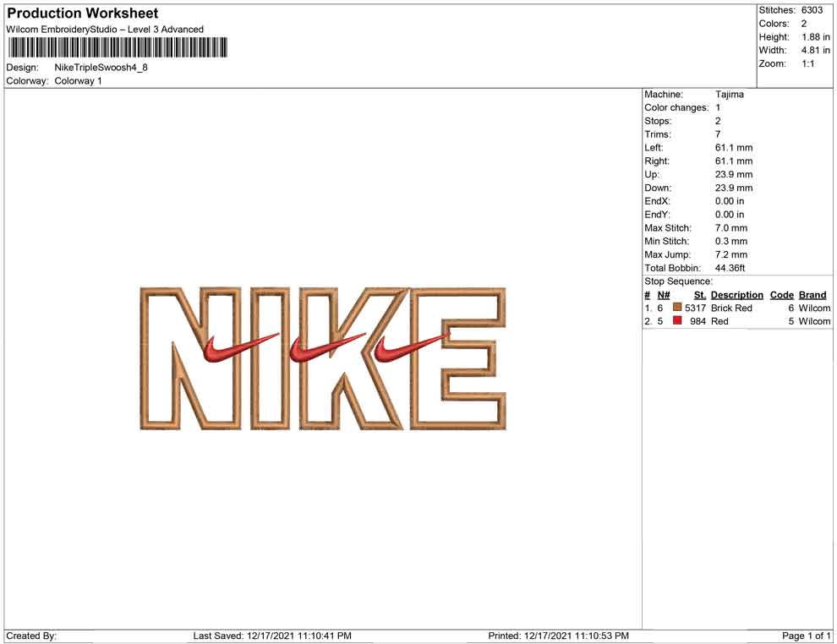The width and height of the screenshot is (837, 644).
Task: Click Max Stitch value '7.0 mm'
Action: [x=731, y=228]
